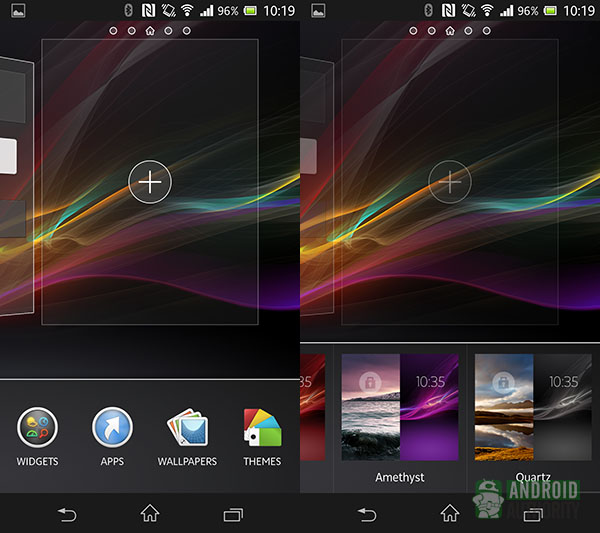Tap the NFC icon in left status bar
600x533 pixels.
pyautogui.click(x=148, y=10)
